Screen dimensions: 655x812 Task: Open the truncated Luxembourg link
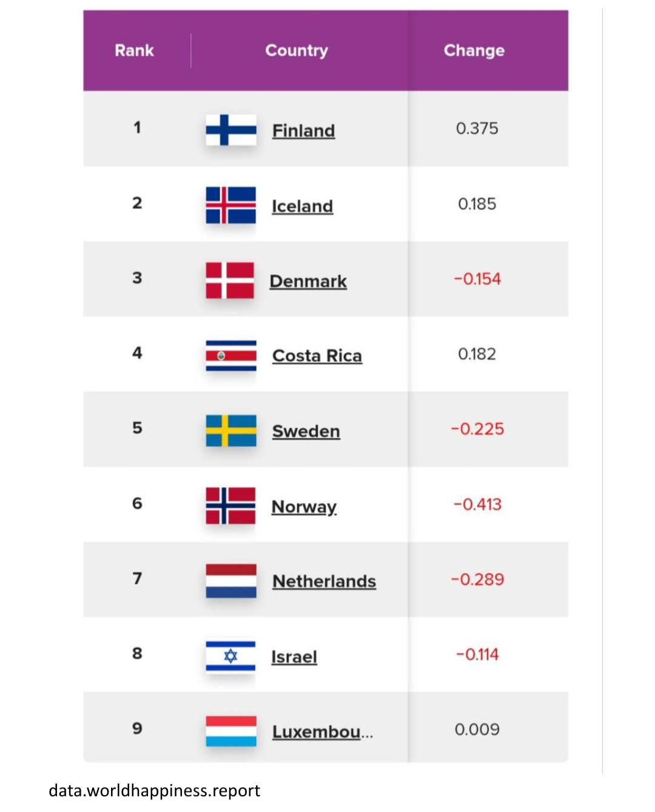[x=322, y=732]
